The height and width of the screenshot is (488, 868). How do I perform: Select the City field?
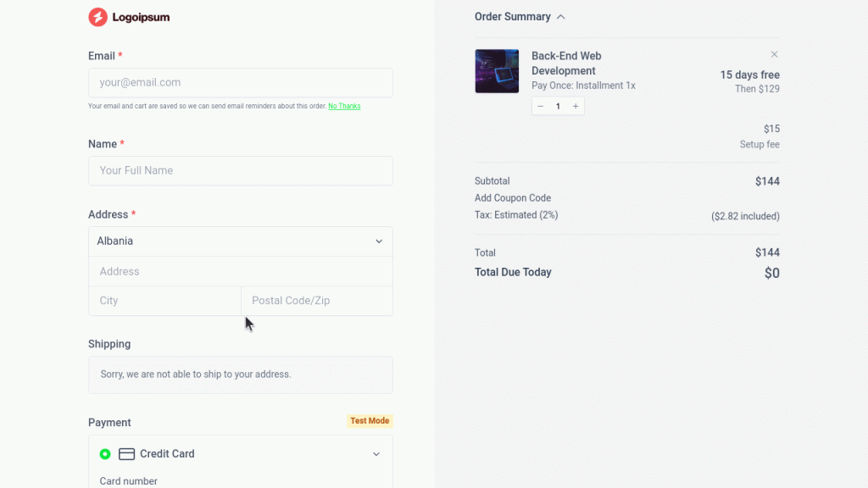click(x=164, y=300)
